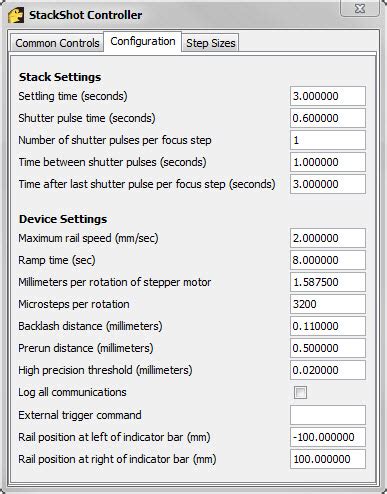Viewport: 387px width, 494px height.
Task: Edit Number of shutter pulses per focus step
Action: point(328,140)
